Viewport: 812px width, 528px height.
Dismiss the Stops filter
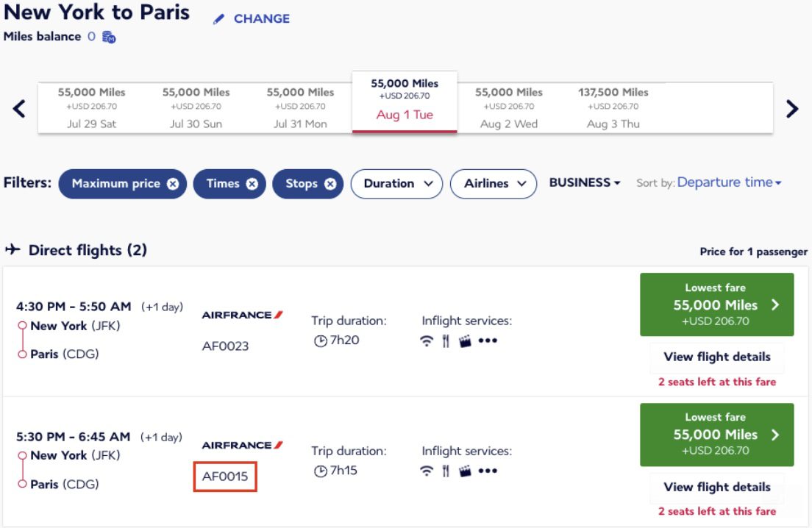pos(329,184)
